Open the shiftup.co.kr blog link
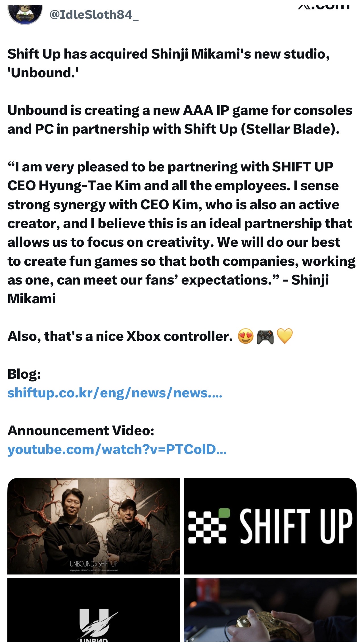This screenshot has width=364, height=643. (x=115, y=393)
